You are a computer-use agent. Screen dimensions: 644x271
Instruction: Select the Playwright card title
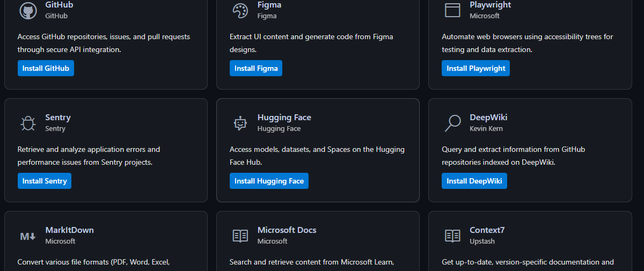(491, 5)
